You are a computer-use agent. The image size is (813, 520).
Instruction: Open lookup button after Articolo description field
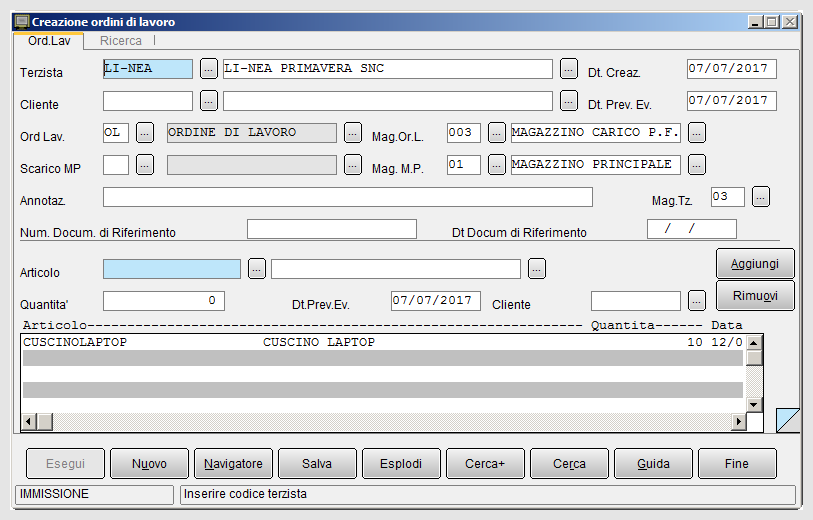pos(537,269)
